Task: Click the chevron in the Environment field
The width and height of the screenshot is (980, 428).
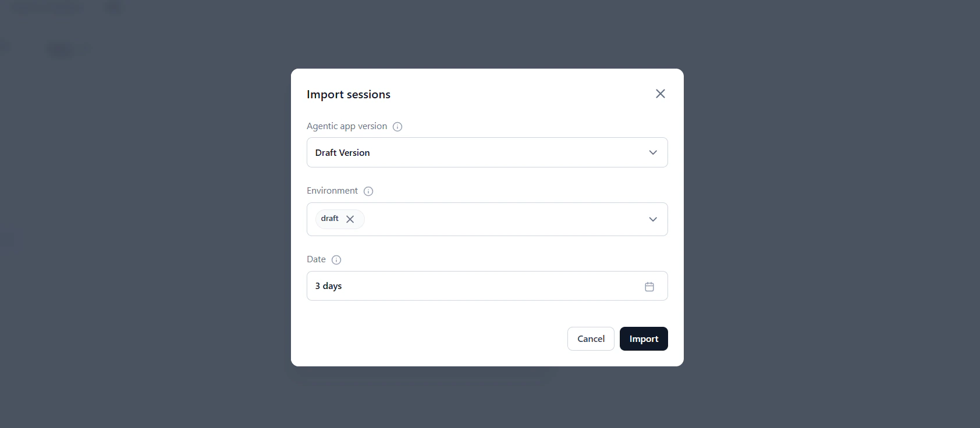Action: (652, 219)
